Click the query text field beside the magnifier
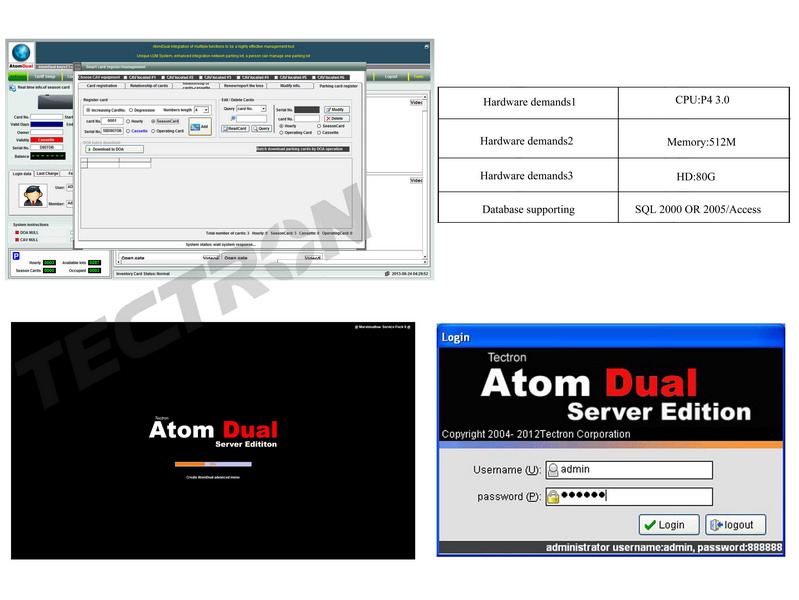 pyautogui.click(x=252, y=119)
